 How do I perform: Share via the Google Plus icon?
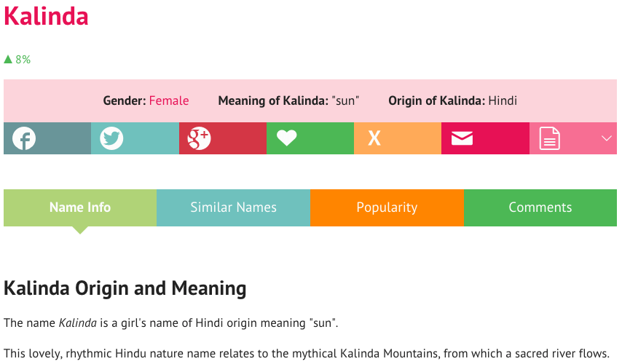223,138
